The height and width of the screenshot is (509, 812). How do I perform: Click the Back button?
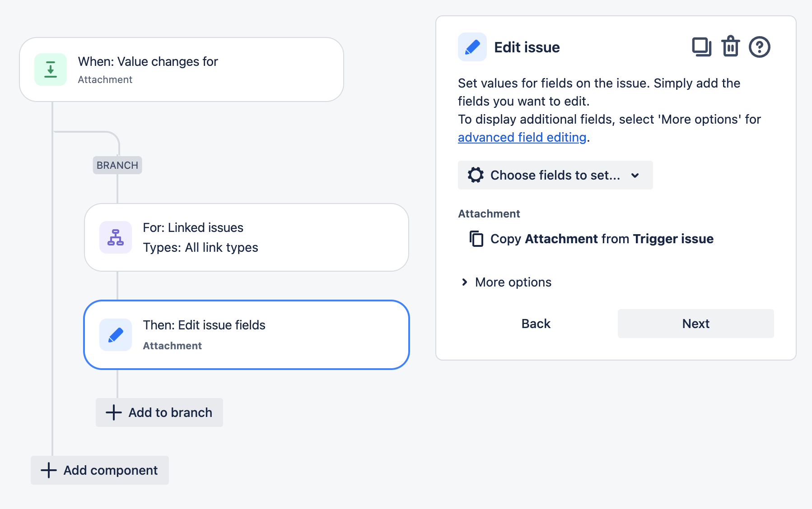click(x=536, y=323)
